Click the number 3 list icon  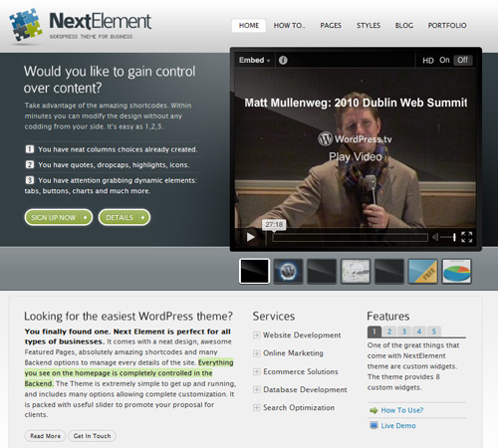coord(30,180)
